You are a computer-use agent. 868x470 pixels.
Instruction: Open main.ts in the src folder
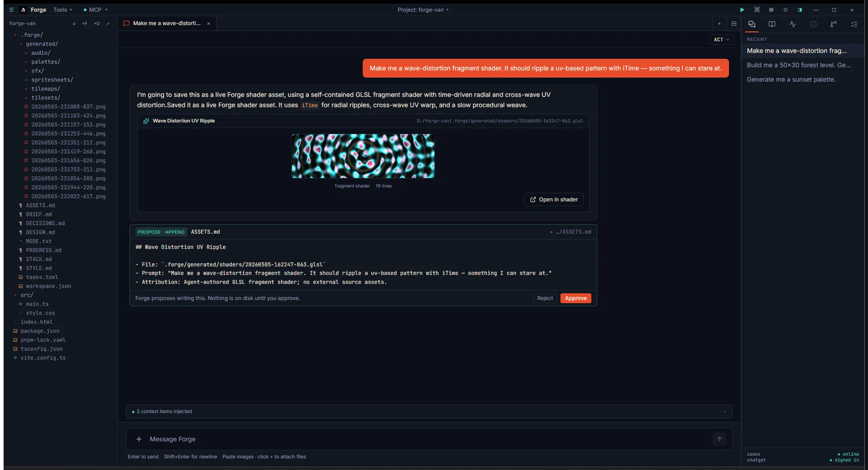[x=37, y=304]
